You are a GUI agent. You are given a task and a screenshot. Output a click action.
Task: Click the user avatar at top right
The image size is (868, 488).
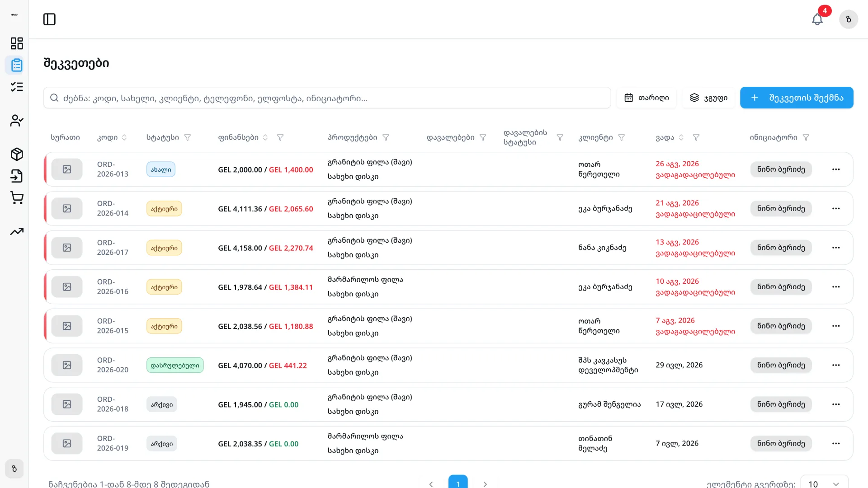849,19
